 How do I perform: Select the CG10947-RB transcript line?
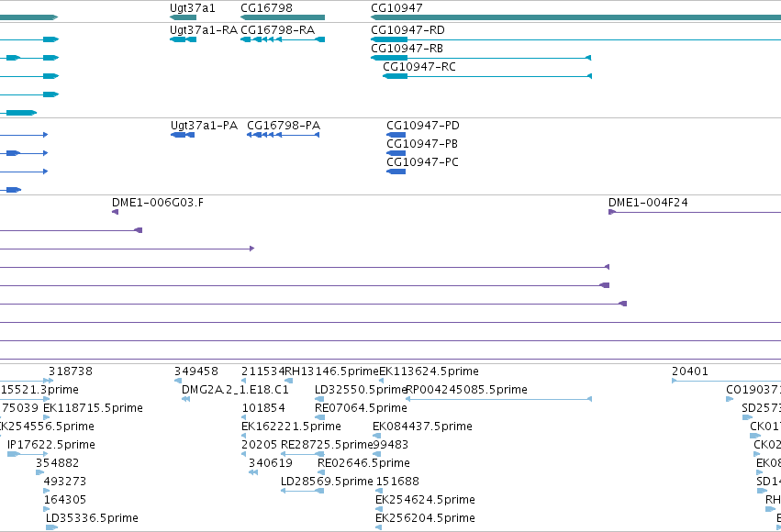point(481,58)
